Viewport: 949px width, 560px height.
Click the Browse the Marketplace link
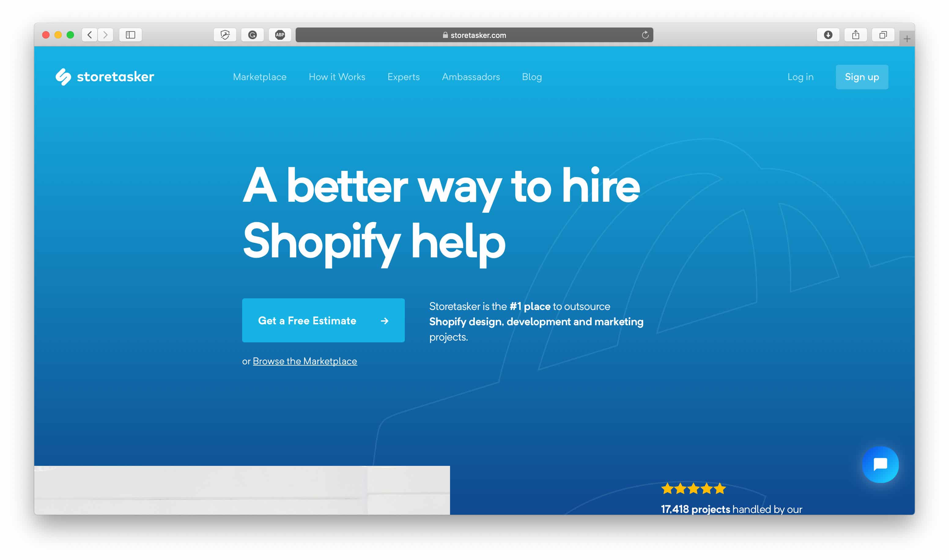[305, 361]
